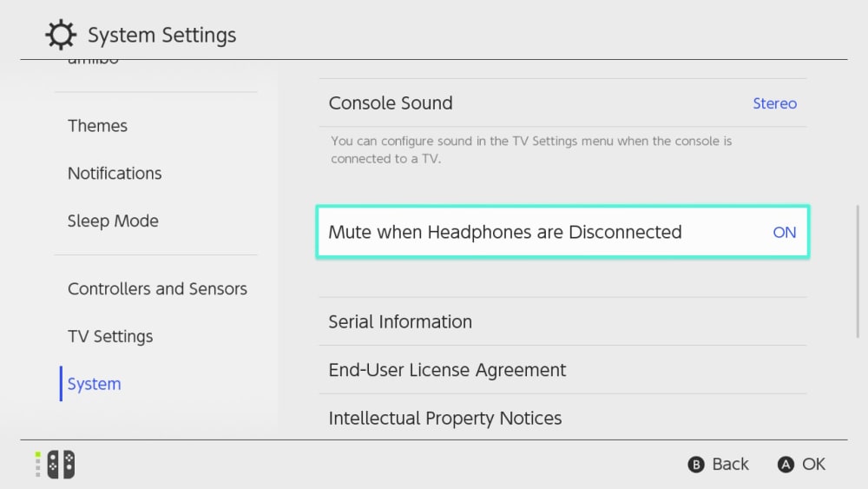This screenshot has width=868, height=489.
Task: Select Notifications in the sidebar
Action: tap(115, 174)
